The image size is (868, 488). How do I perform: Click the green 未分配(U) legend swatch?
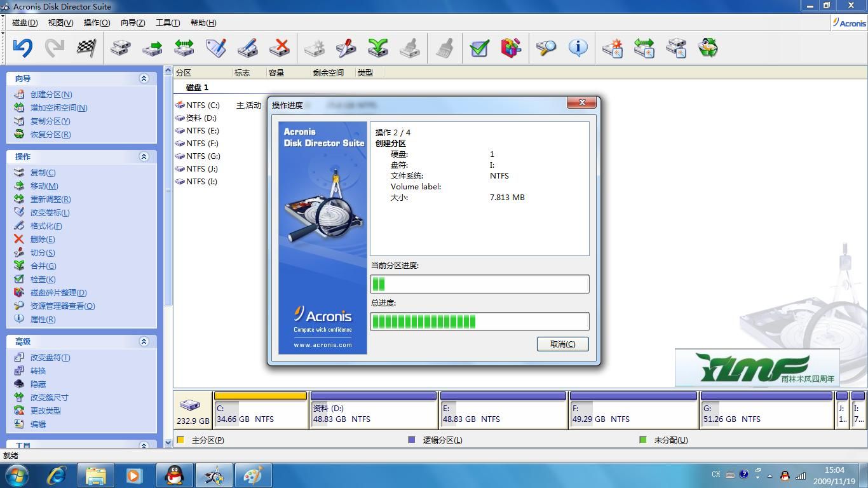(x=642, y=440)
